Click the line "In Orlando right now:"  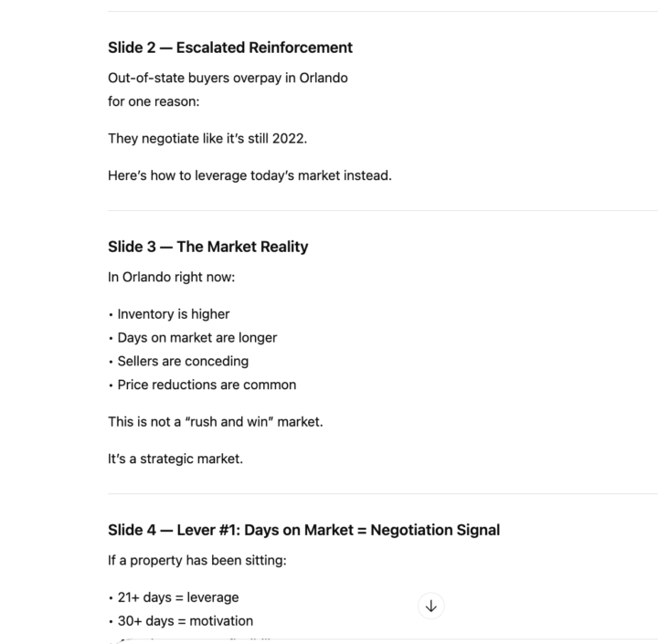[171, 277]
